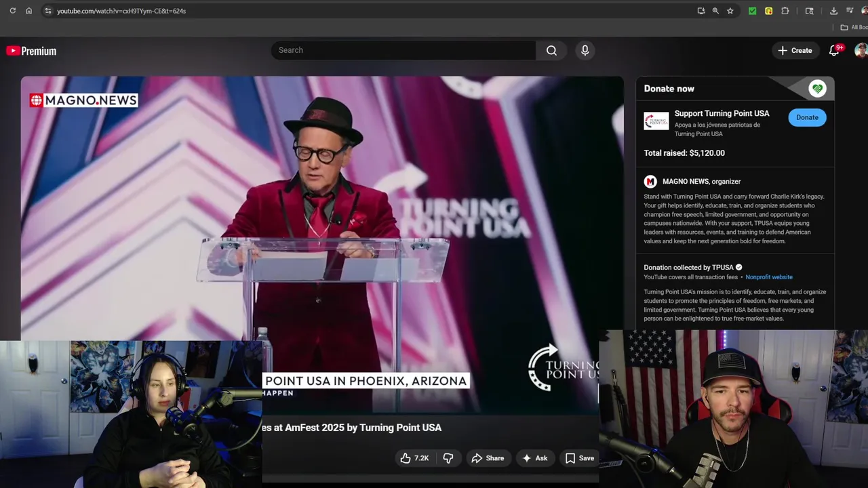Click the Donation collected by TPUSA text
The height and width of the screenshot is (488, 868).
pyautogui.click(x=688, y=268)
